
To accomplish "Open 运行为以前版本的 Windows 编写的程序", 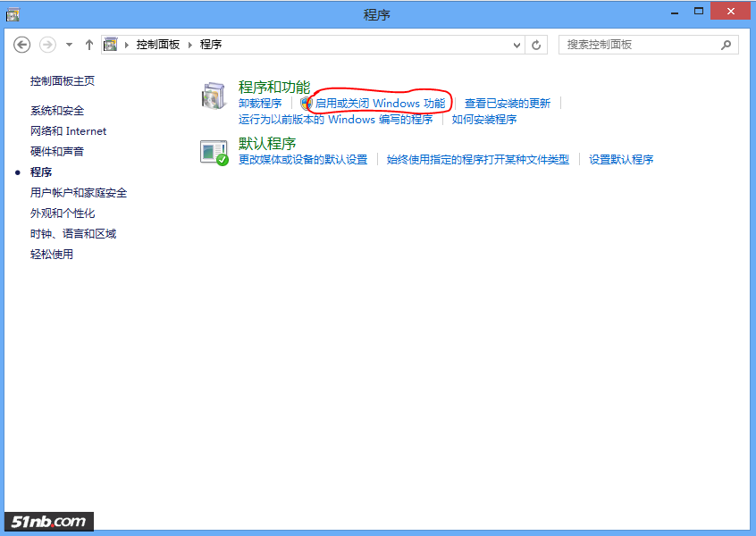I will click(x=336, y=119).
